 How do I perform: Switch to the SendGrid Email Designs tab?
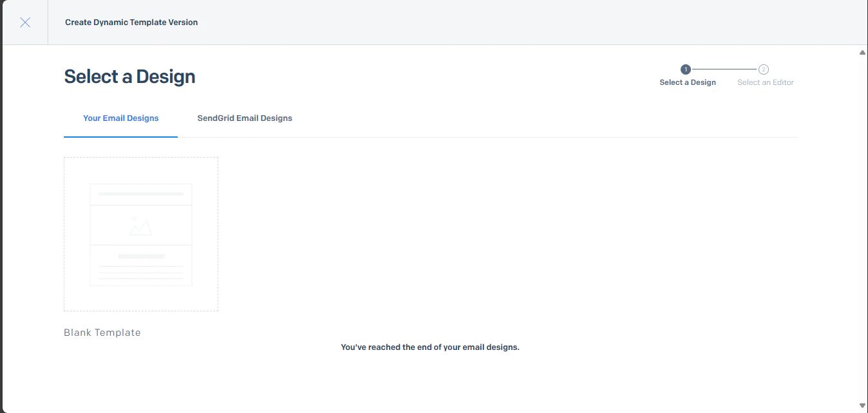(245, 118)
